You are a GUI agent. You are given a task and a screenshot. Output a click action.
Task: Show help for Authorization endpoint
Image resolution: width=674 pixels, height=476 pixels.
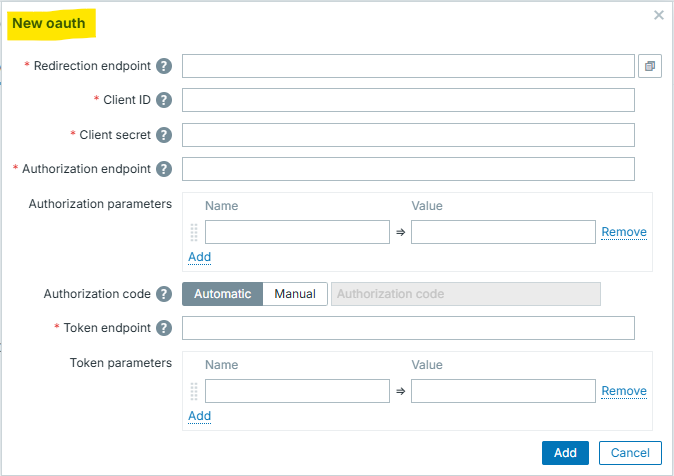[164, 169]
